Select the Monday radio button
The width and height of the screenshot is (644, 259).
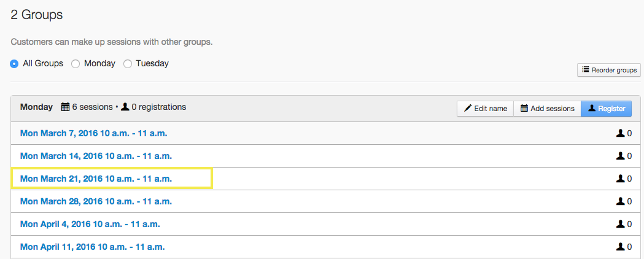(76, 64)
